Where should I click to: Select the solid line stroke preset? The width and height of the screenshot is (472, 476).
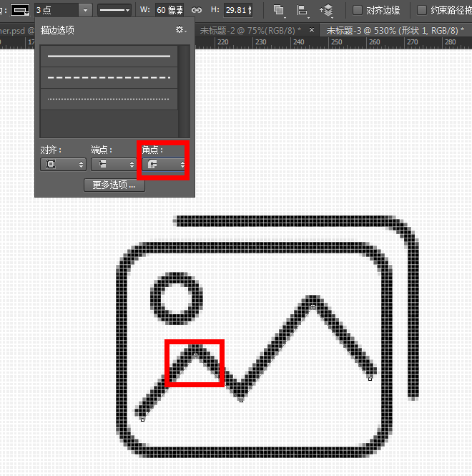click(109, 56)
